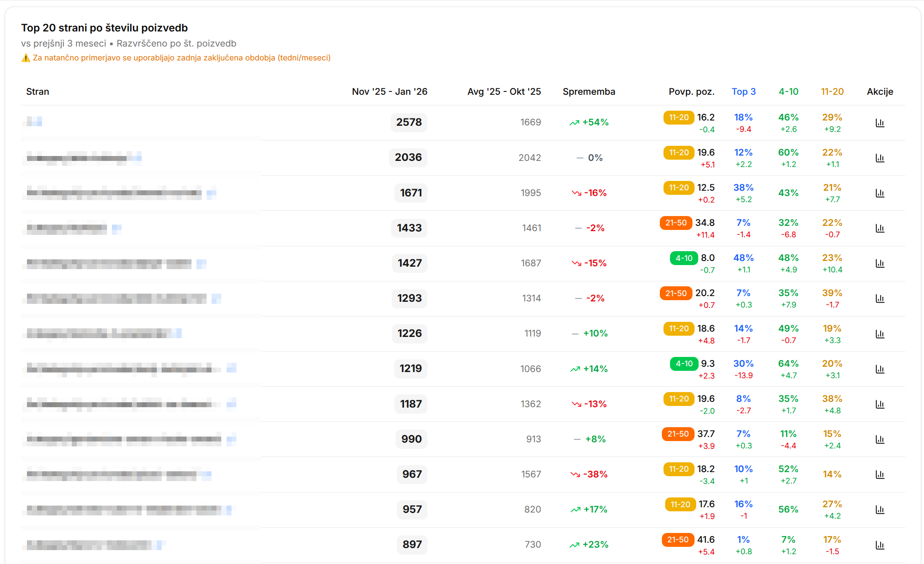Open the chart for the 897 queries row
Screen dimensions: 924x564
click(x=880, y=545)
